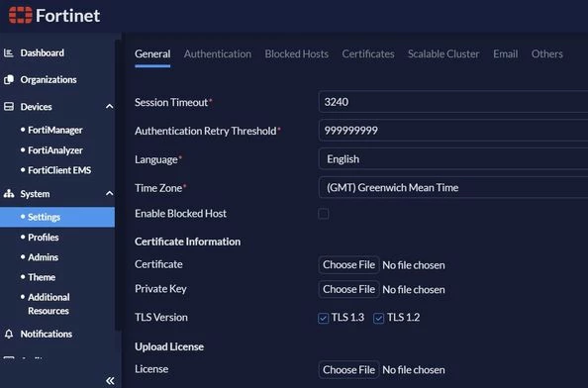This screenshot has width=588, height=388.
Task: Open the Scalable Cluster tab
Action: tap(443, 54)
